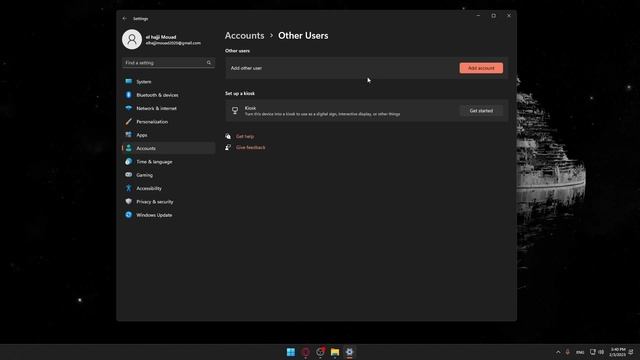Open File Explorer from the taskbar
This screenshot has width=640, height=360.
pos(335,352)
